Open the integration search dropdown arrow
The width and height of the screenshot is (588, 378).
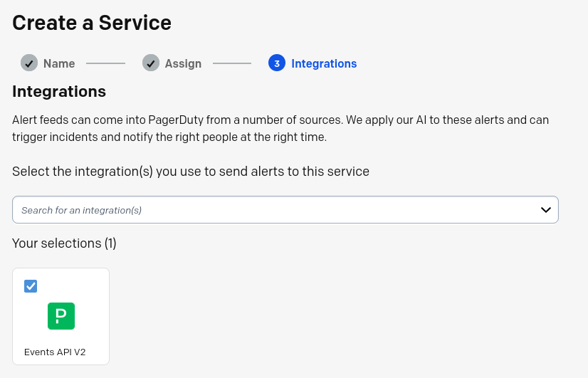click(546, 209)
